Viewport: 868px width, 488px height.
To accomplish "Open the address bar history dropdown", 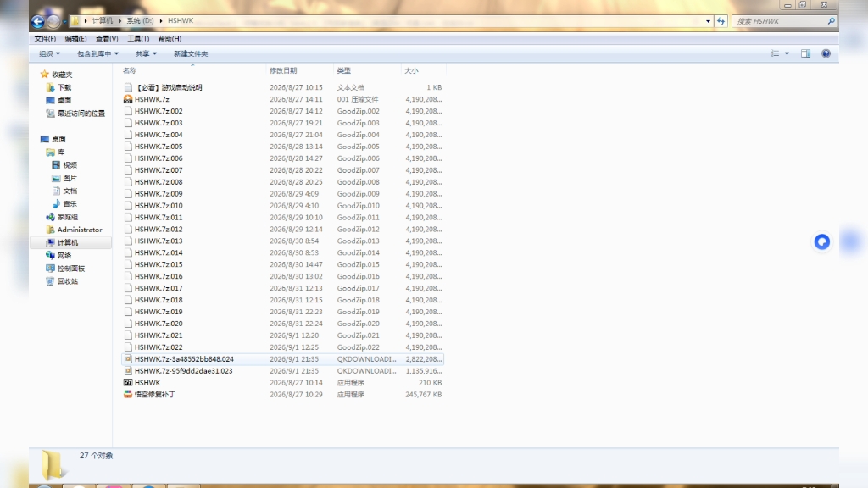I will pos(708,21).
